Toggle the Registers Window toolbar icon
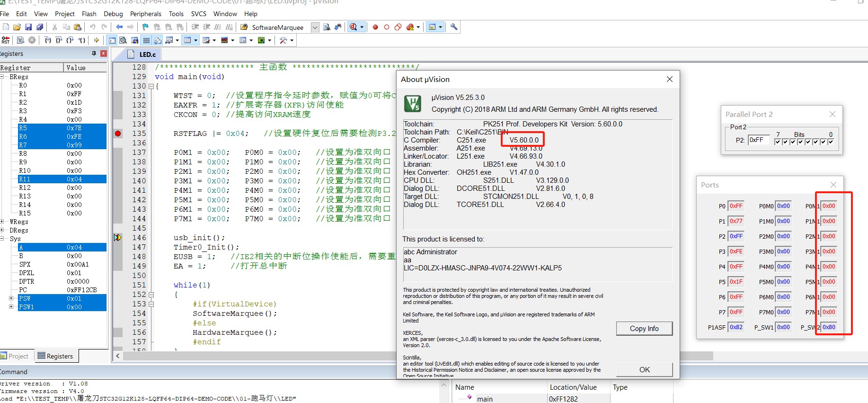Screen dimensions: 868x403 (146, 40)
